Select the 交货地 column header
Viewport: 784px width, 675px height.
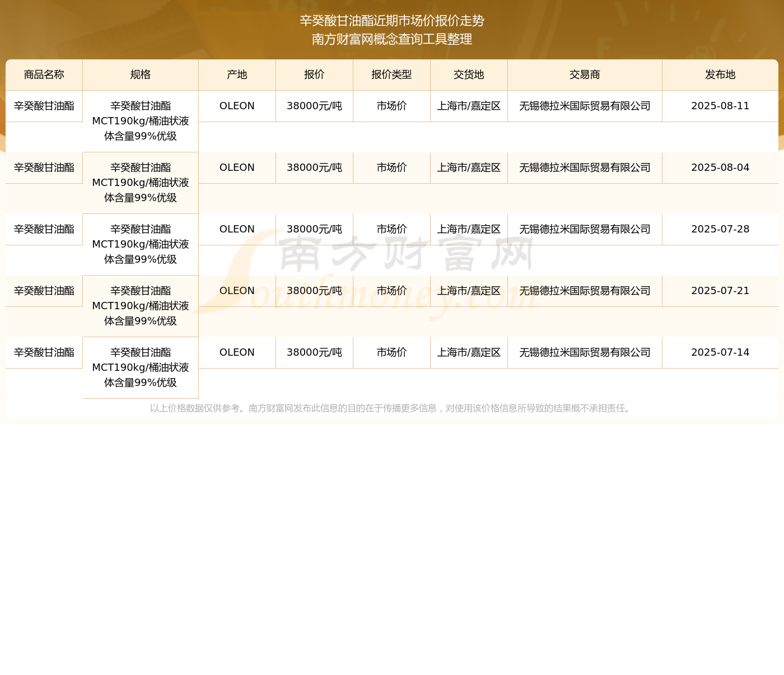pos(469,75)
